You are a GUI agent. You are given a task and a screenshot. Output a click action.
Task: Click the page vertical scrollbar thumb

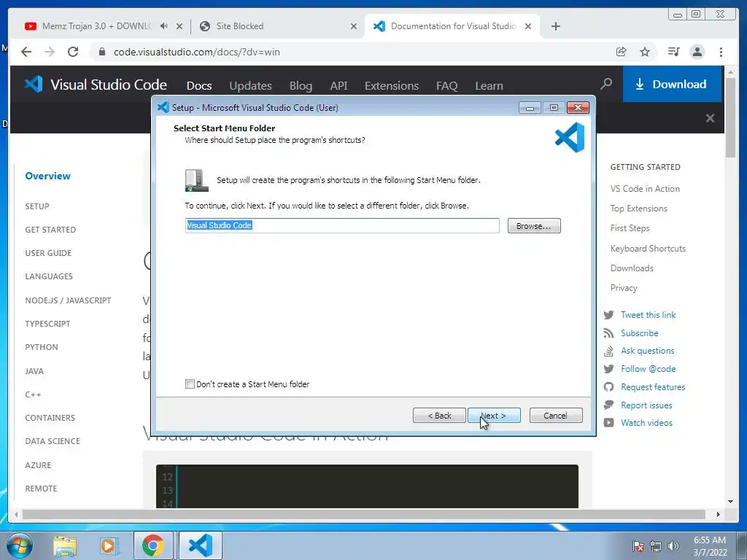coord(730,118)
